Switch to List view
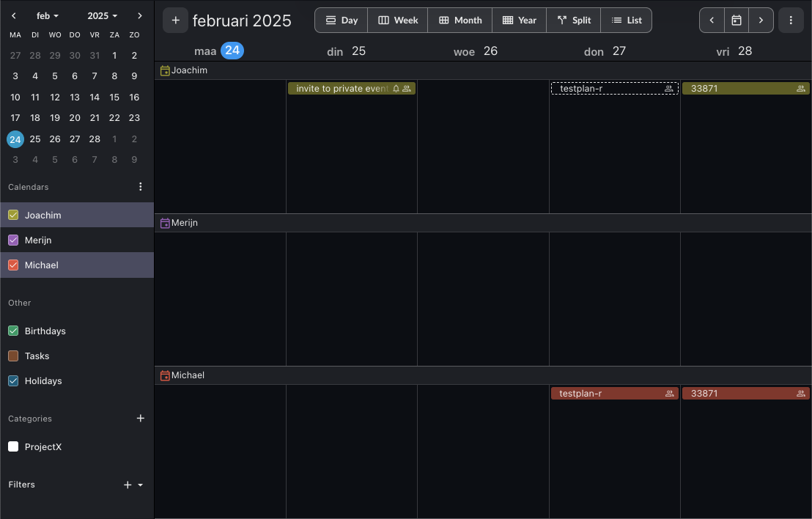812x519 pixels. pyautogui.click(x=627, y=21)
